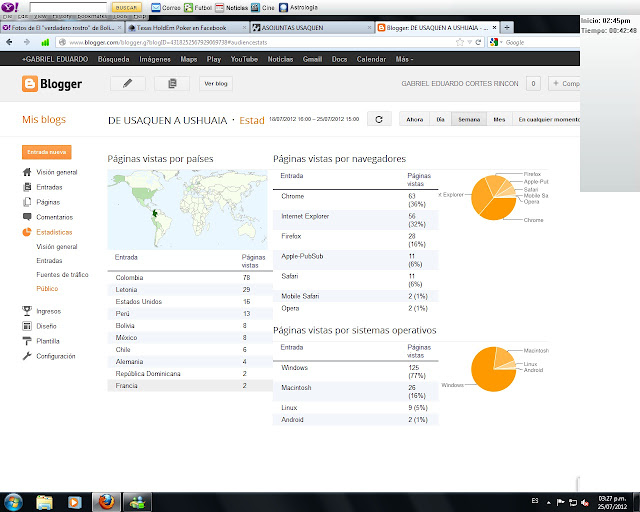Click the Yahoo logo in toolbar

[x=10, y=7]
